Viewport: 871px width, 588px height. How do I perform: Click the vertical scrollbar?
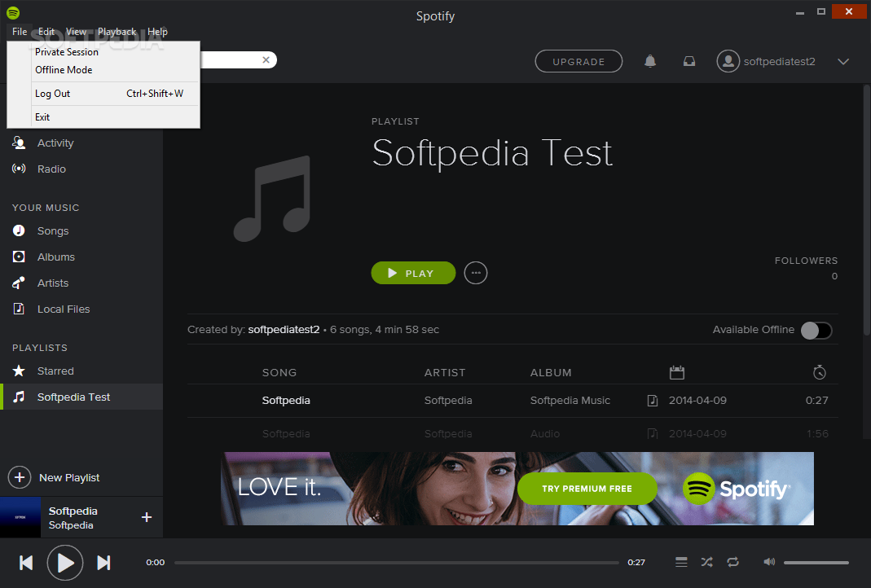pyautogui.click(x=866, y=210)
